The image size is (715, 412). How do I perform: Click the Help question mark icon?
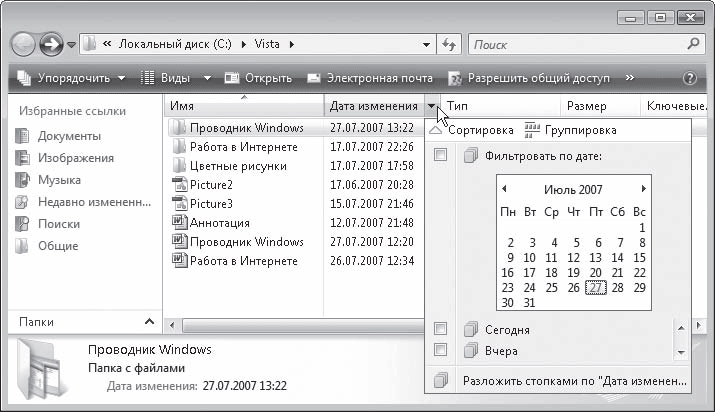(x=689, y=78)
